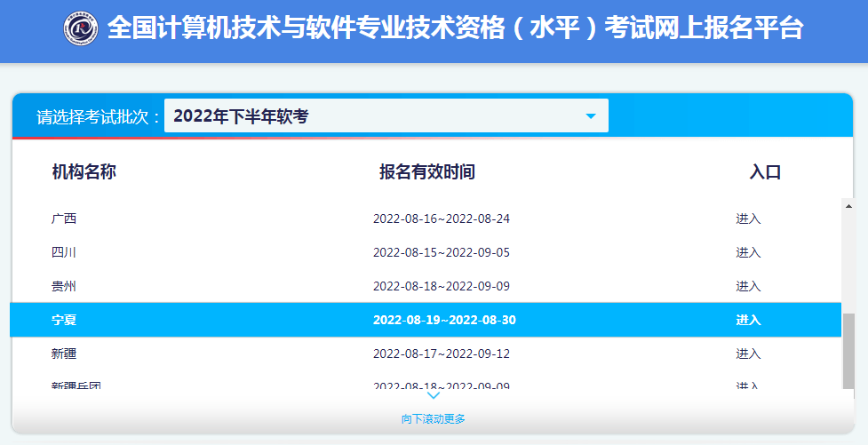Screen dimensions: 868x445
Task: Click the scroll-down chevron icon
Action: point(434,395)
